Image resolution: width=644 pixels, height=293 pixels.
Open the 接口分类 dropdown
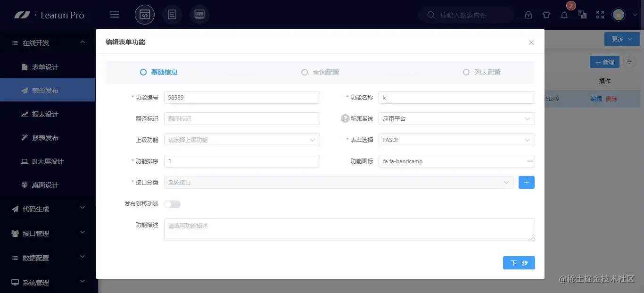339,182
